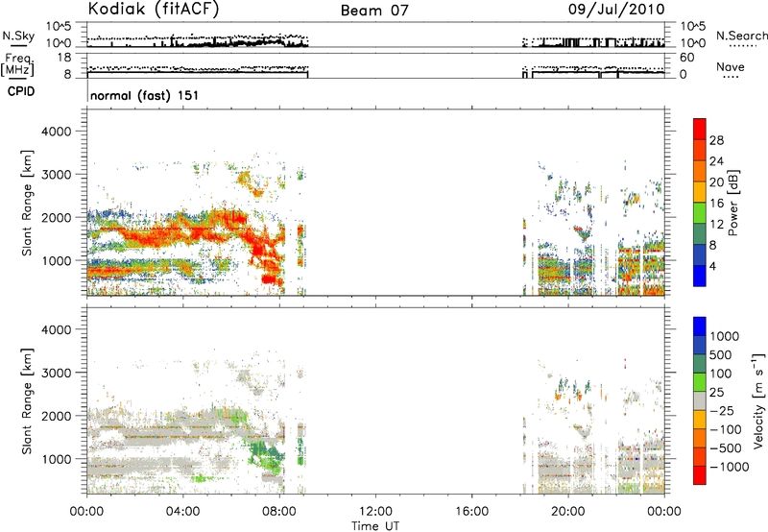Click the 'Freq. [MHz]' axis label
Screen dimensions: 768x532
tap(18, 64)
